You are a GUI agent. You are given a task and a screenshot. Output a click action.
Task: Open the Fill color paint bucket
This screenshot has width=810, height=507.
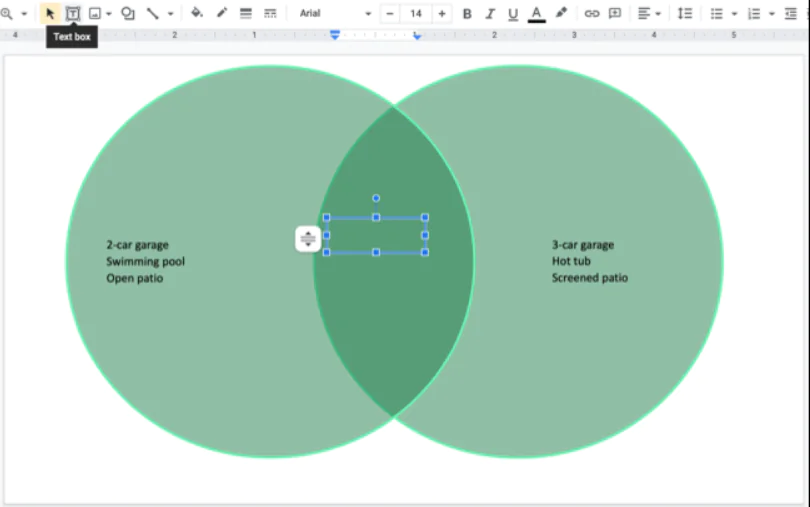[196, 13]
